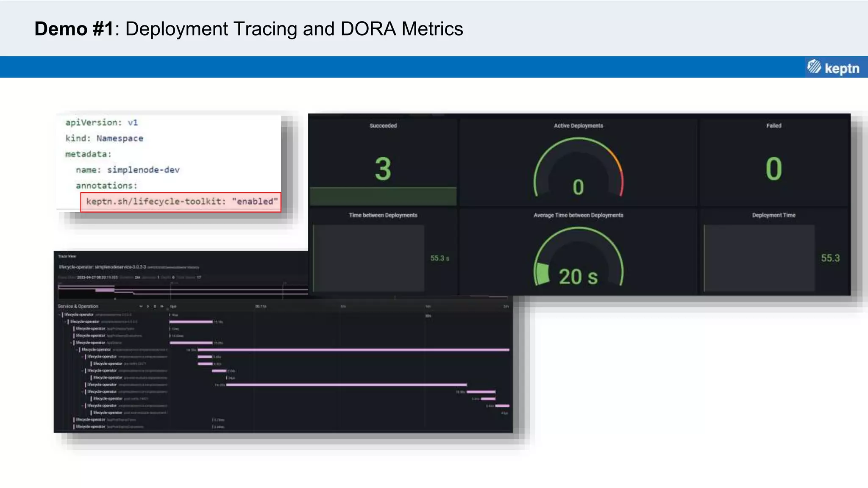868x488 pixels.
Task: Collapse the second-level lifecycle-operator simplenodeservice span
Action: [65, 322]
